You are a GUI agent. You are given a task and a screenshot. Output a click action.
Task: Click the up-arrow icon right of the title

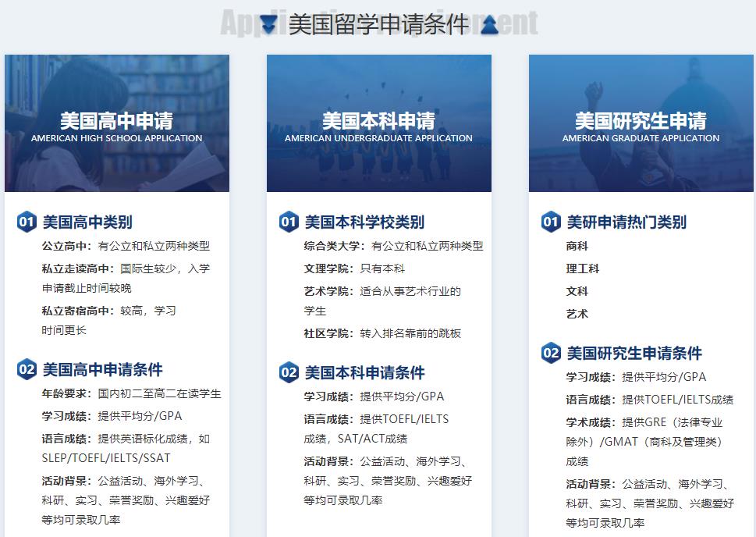point(490,25)
